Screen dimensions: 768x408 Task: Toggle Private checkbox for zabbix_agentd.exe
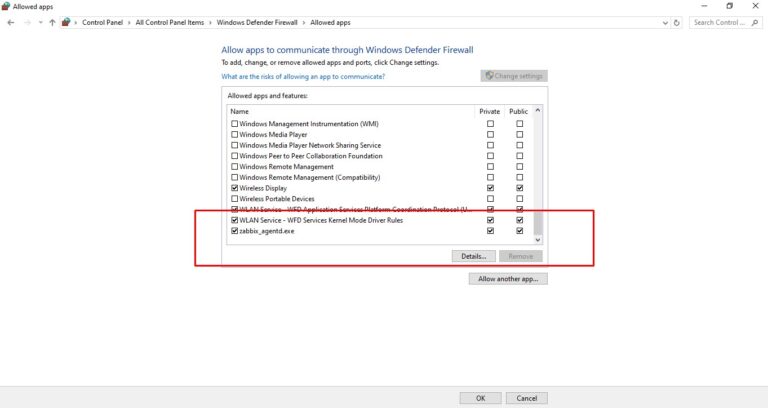pos(490,231)
